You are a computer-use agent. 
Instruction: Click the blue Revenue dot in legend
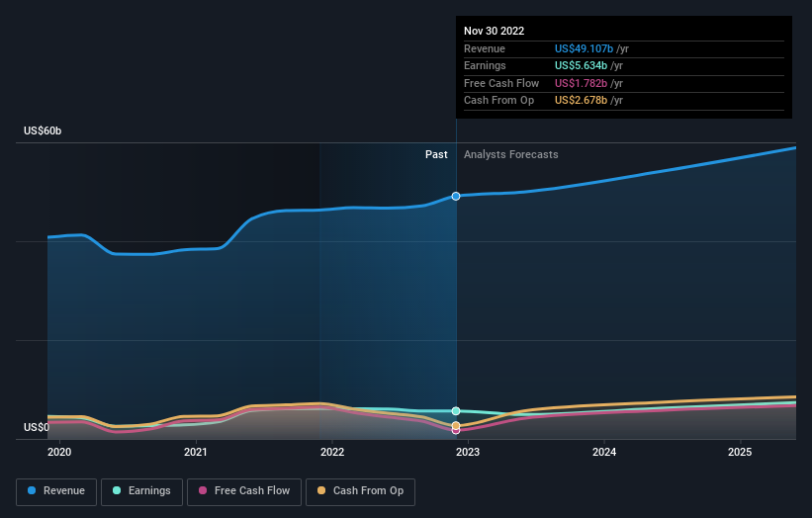click(x=33, y=491)
